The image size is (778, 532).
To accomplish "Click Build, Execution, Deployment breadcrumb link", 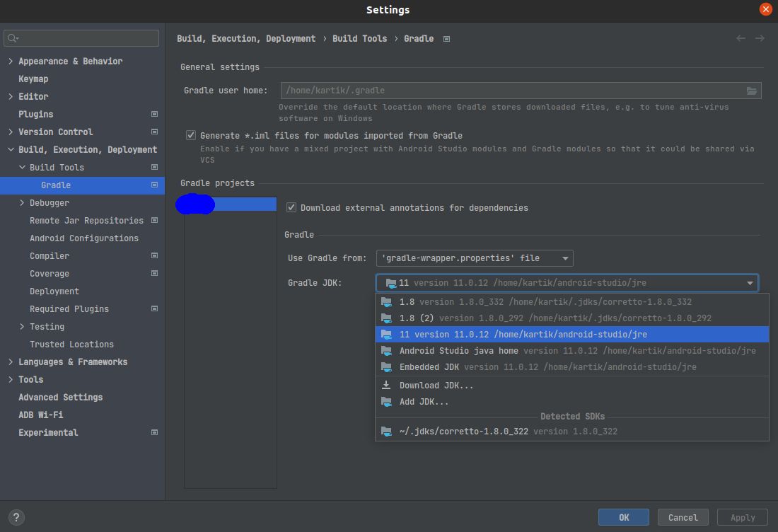I will 246,39.
